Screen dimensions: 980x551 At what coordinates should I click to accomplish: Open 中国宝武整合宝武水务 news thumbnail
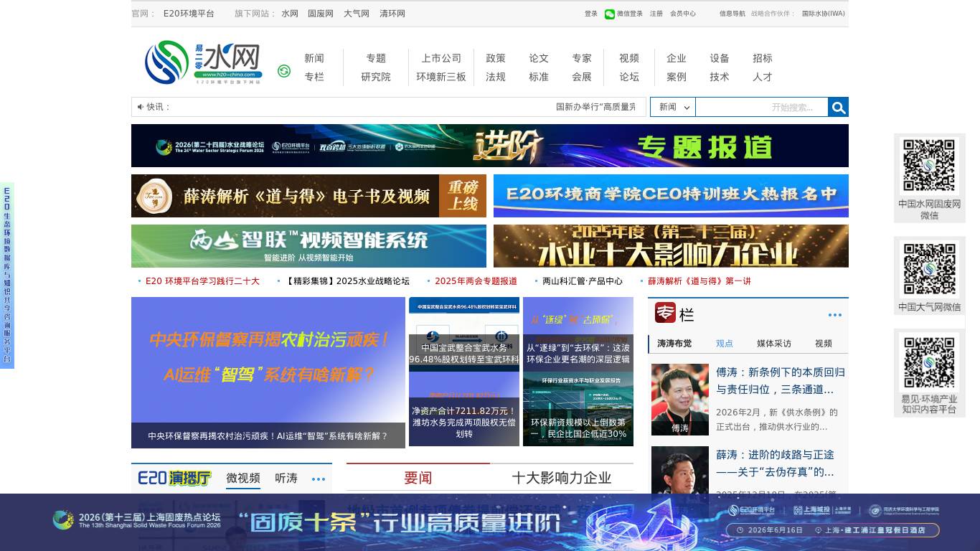click(464, 334)
